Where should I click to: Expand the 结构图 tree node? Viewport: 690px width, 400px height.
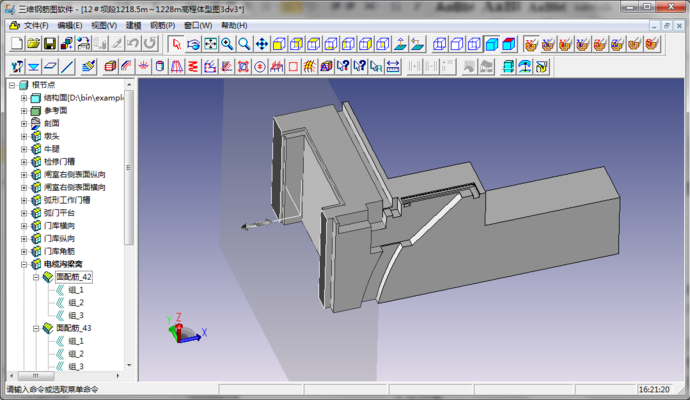[24, 98]
